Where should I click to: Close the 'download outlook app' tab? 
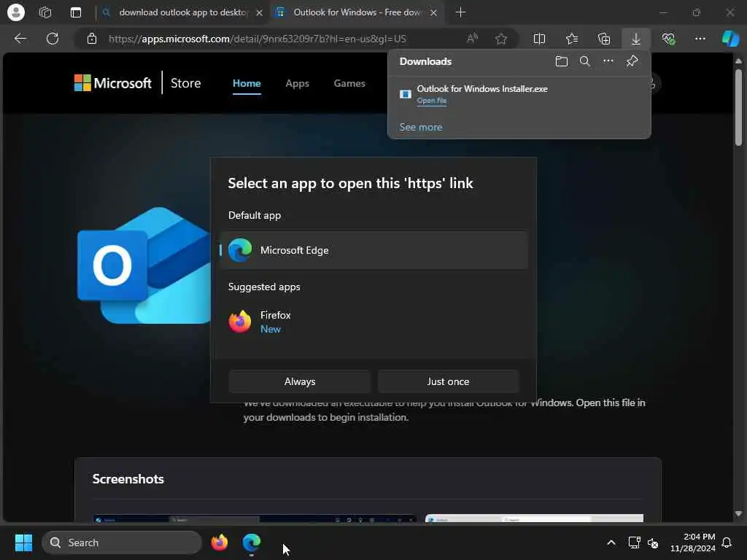pos(259,13)
